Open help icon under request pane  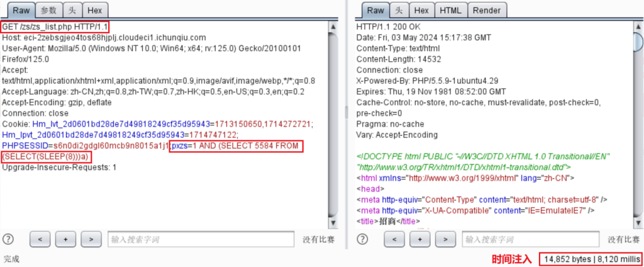pos(8,239)
